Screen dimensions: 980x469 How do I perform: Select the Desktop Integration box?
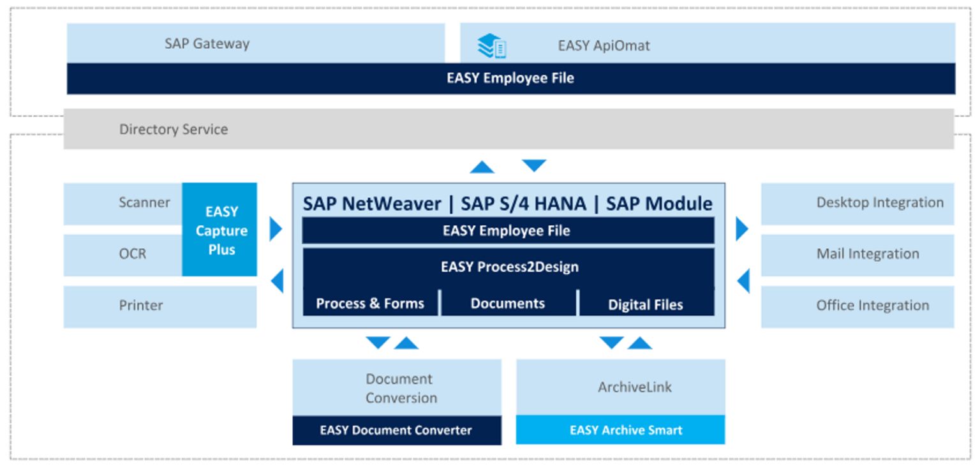pyautogui.click(x=857, y=204)
